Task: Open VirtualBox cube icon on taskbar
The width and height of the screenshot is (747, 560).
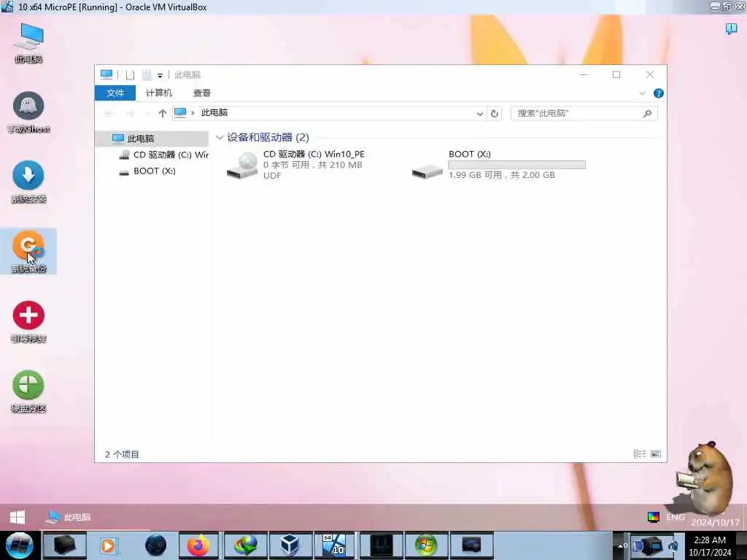Action: coord(290,545)
